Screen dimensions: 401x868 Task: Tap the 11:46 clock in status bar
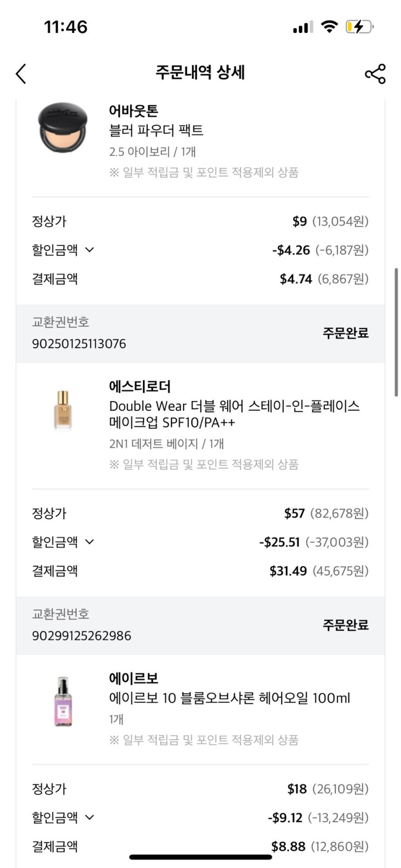[65, 27]
